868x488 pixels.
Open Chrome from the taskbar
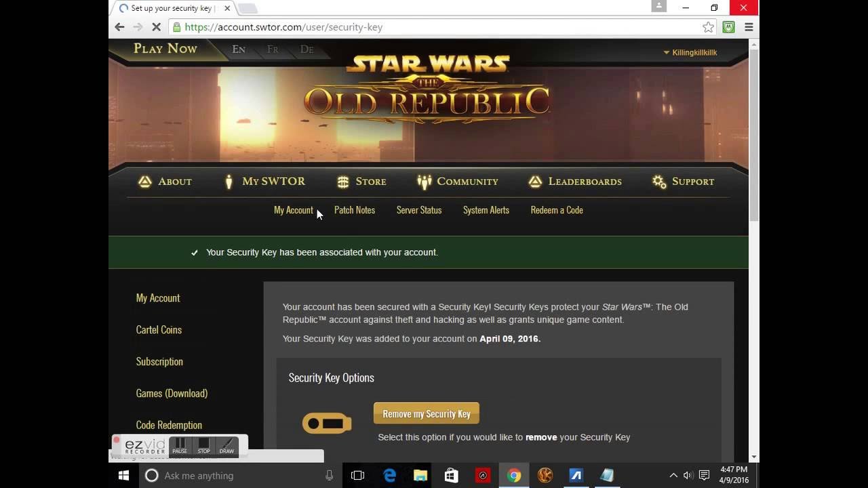pos(514,476)
